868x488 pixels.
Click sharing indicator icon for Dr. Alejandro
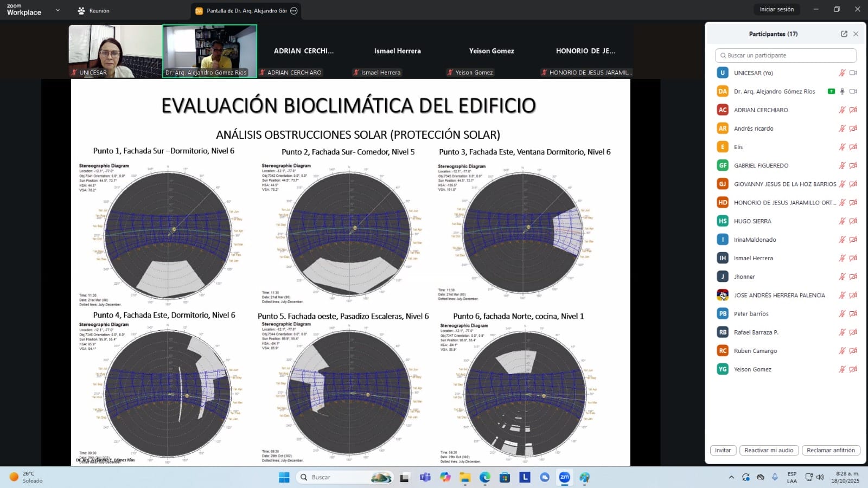pyautogui.click(x=831, y=91)
